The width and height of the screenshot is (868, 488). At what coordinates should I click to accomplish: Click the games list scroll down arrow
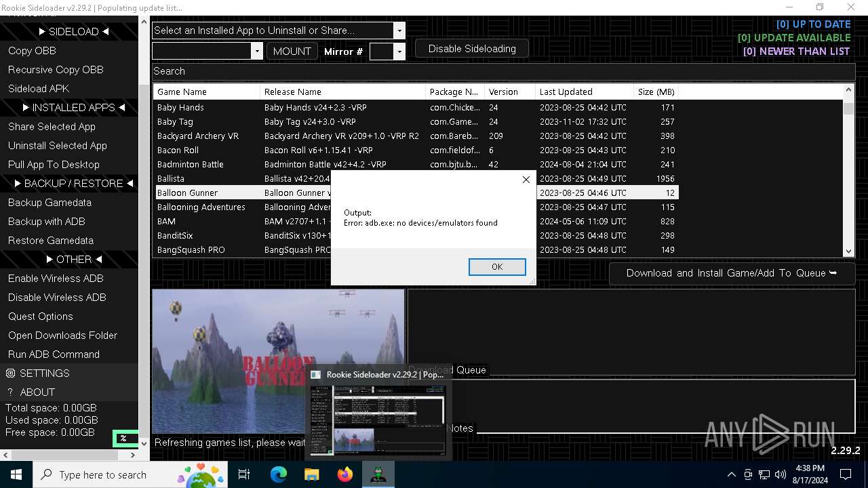[848, 251]
